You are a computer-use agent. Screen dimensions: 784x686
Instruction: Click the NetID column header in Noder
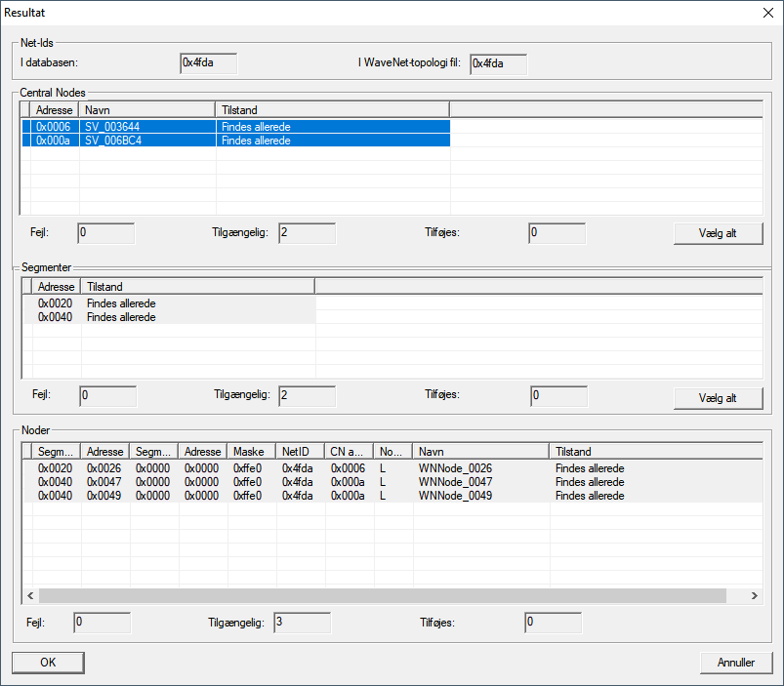[x=300, y=452]
